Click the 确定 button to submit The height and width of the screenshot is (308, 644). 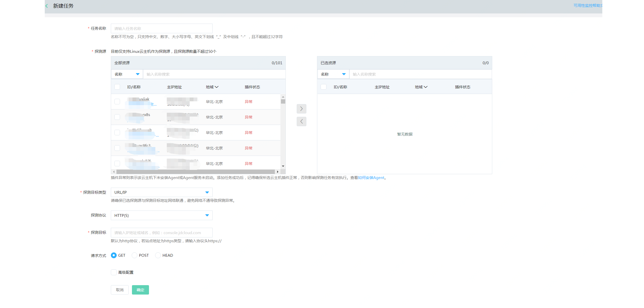pyautogui.click(x=140, y=290)
